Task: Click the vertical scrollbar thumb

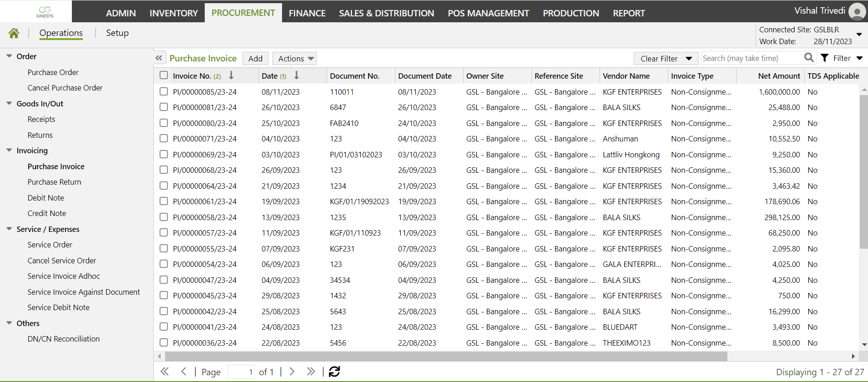Action: click(x=863, y=172)
